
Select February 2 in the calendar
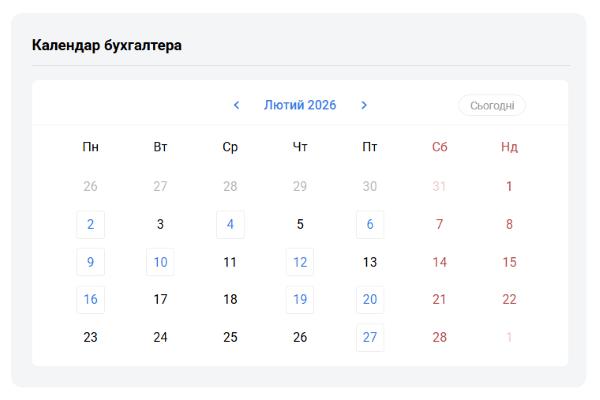pyautogui.click(x=91, y=224)
